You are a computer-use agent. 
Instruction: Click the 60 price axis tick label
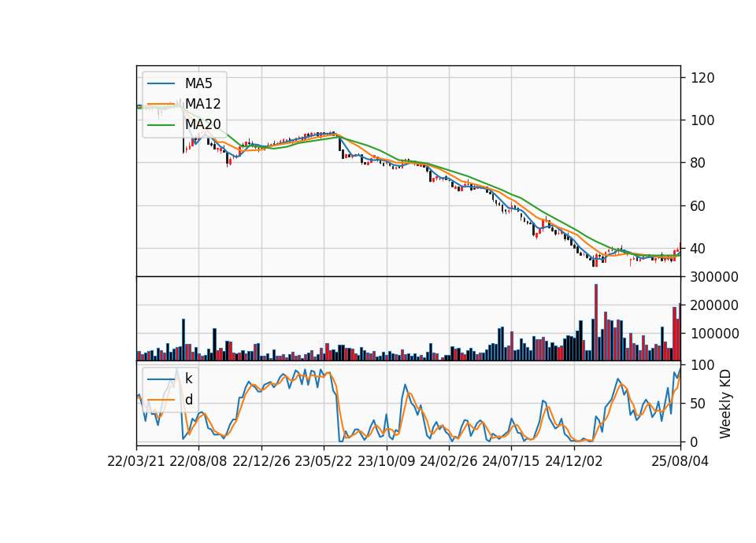[x=699, y=206]
